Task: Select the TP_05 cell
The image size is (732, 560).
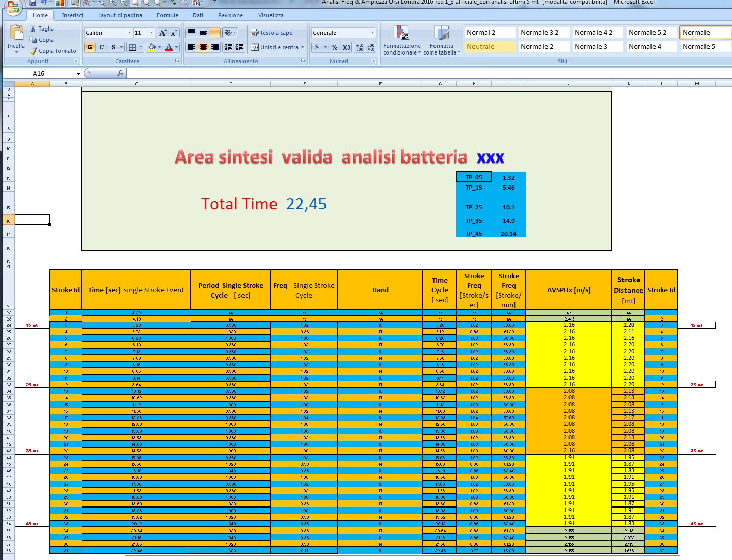Action: click(474, 177)
